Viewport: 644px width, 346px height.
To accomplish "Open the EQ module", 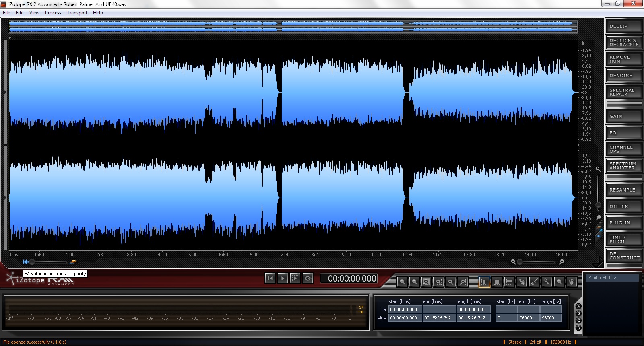I will [x=624, y=133].
